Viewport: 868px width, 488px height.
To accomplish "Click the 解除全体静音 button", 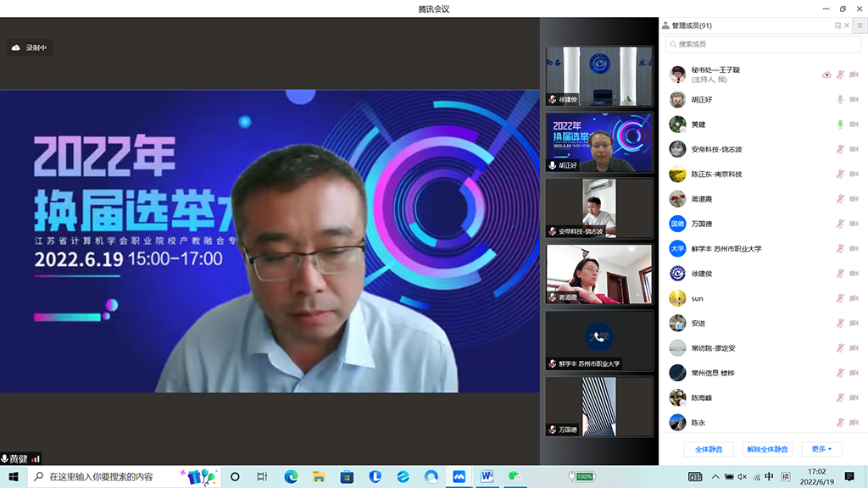I will (767, 449).
